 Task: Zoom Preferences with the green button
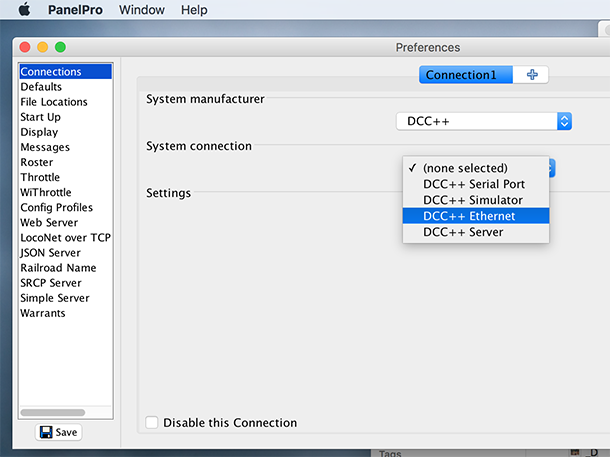(60, 47)
